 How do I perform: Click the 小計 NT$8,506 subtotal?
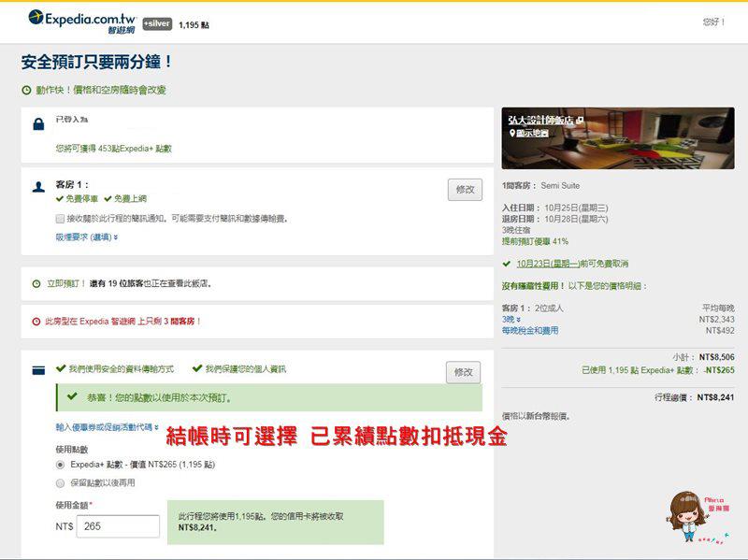pos(703,357)
